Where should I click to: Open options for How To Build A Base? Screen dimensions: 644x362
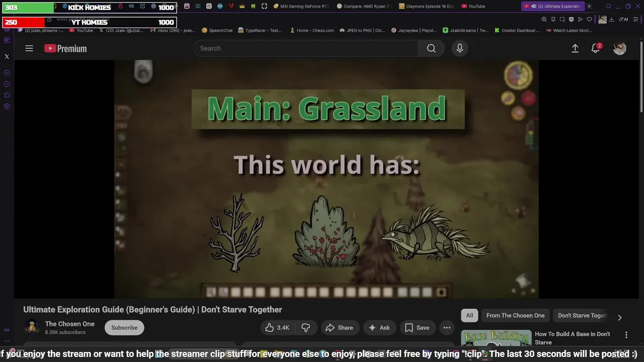pos(626,335)
